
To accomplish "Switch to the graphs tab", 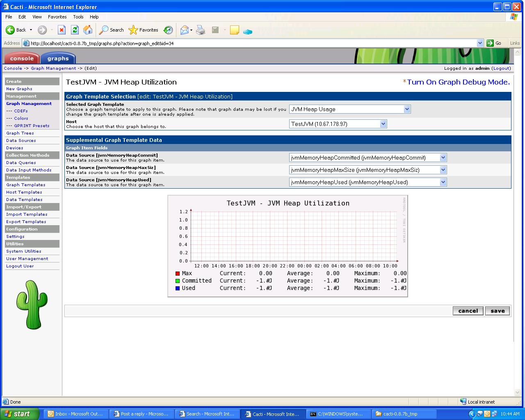I will pos(58,58).
